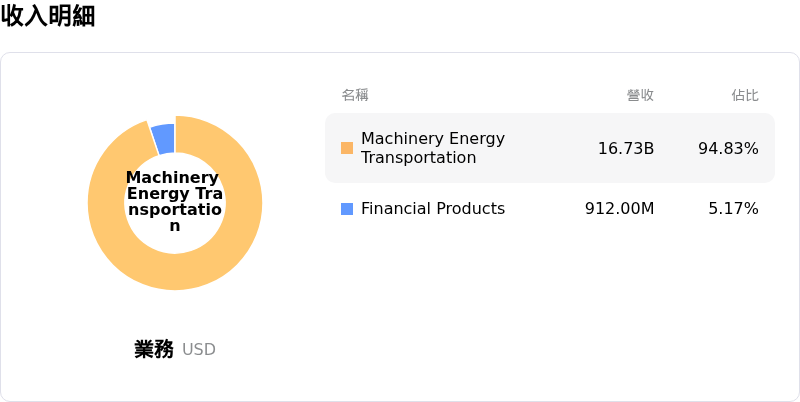Click the 16.73B revenue value
Image resolution: width=800 pixels, height=402 pixels.
[626, 149]
